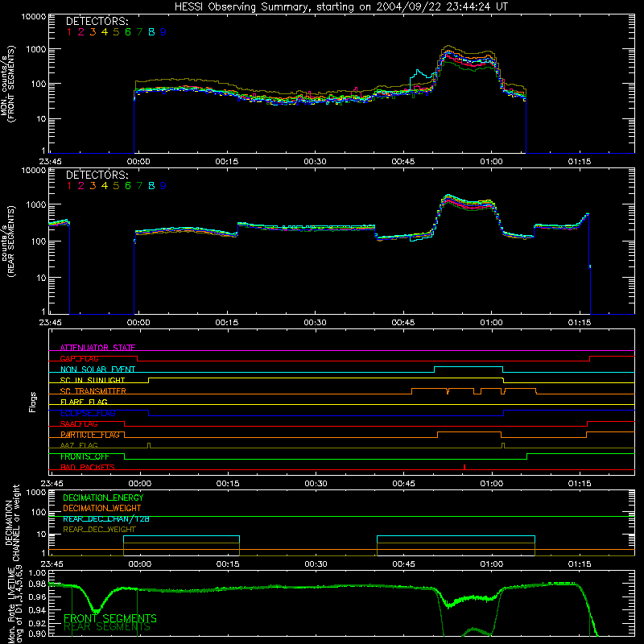
Task: Click the REAR_DEC_WEIGHT legend label
Action: point(99,530)
